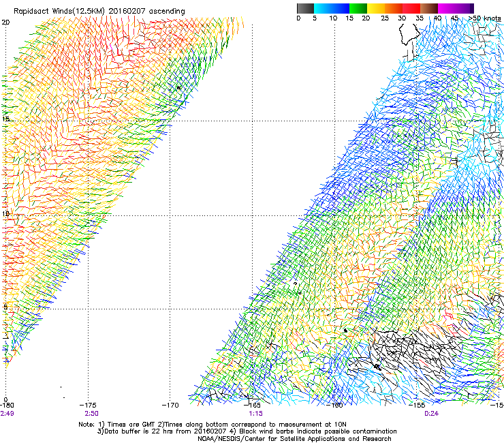Click the longitude label "-155"
Image resolution: width=504 pixels, height=443 pixels.
(x=417, y=405)
